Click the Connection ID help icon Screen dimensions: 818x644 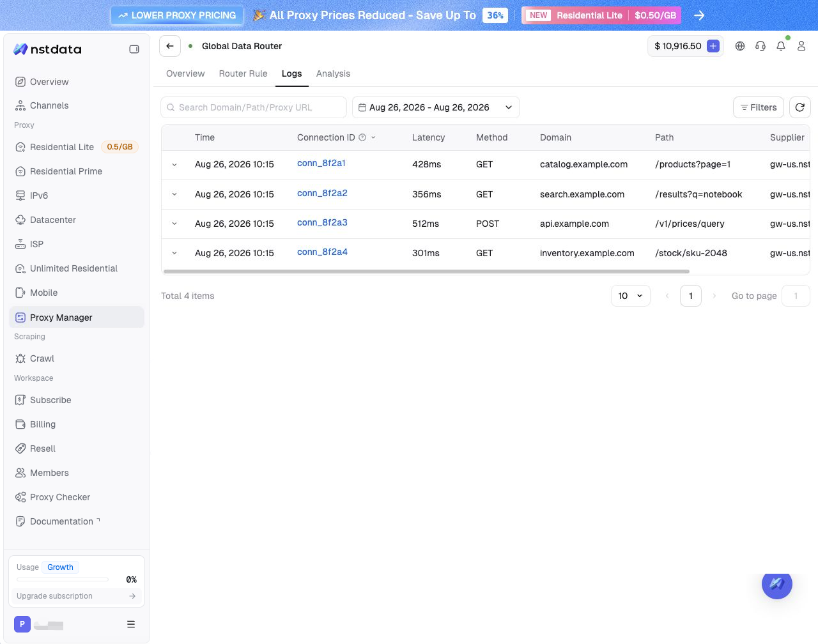[362, 137]
